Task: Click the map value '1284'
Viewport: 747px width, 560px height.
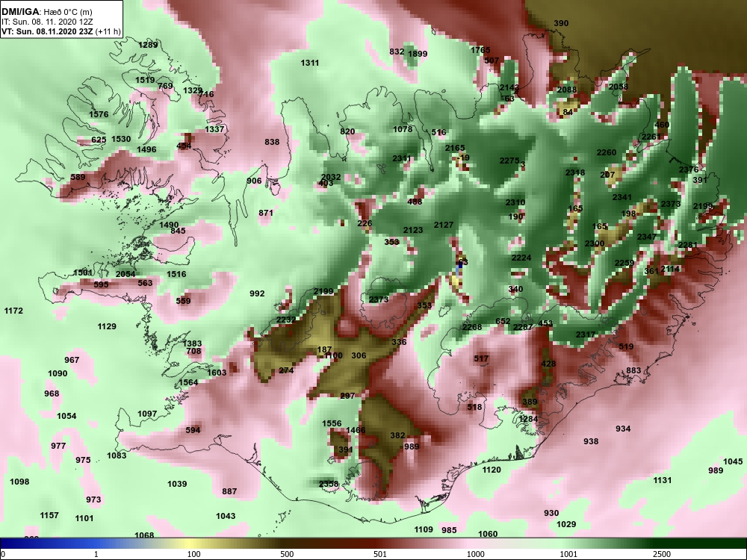Action: (x=528, y=419)
